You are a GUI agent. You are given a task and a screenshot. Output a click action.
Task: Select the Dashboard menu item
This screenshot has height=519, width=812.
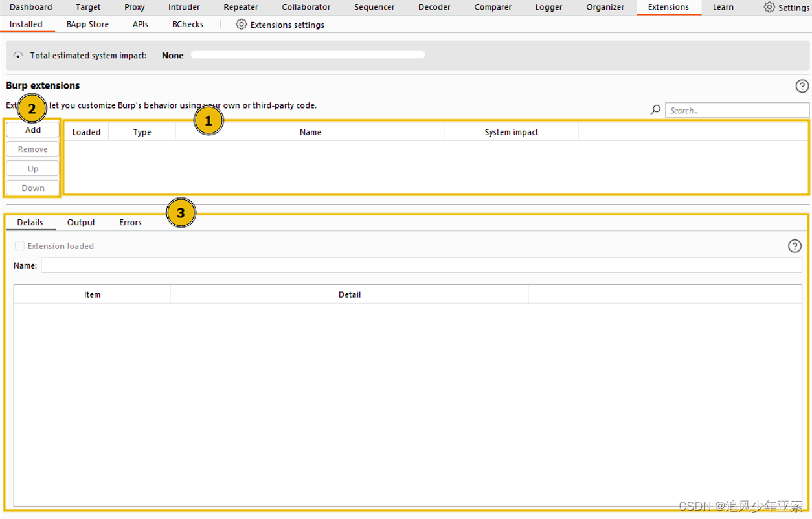click(x=31, y=7)
